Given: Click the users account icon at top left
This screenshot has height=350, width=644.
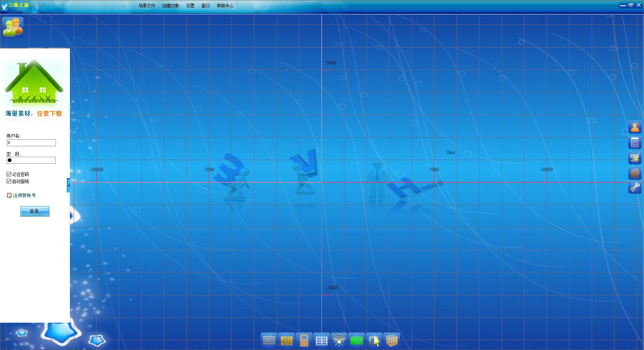Looking at the screenshot, I should click(x=13, y=27).
